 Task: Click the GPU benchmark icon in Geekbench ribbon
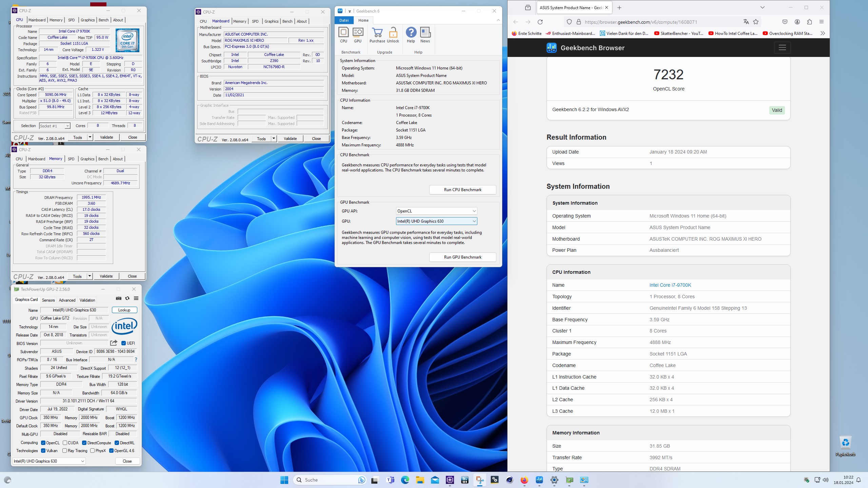[x=358, y=35]
